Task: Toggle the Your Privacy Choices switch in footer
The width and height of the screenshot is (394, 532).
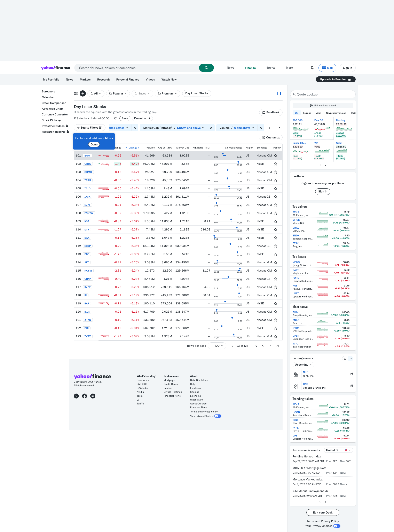Action: click(x=218, y=416)
